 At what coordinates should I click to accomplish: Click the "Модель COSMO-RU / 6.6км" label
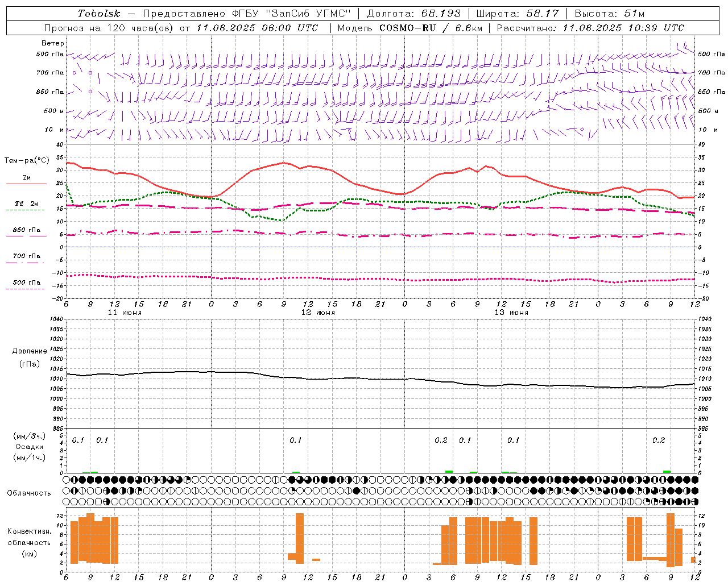pos(409,28)
